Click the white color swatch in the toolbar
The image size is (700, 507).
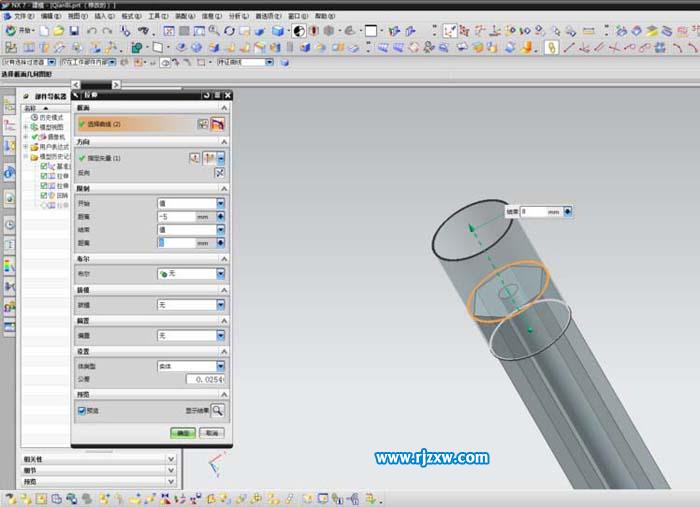371,32
